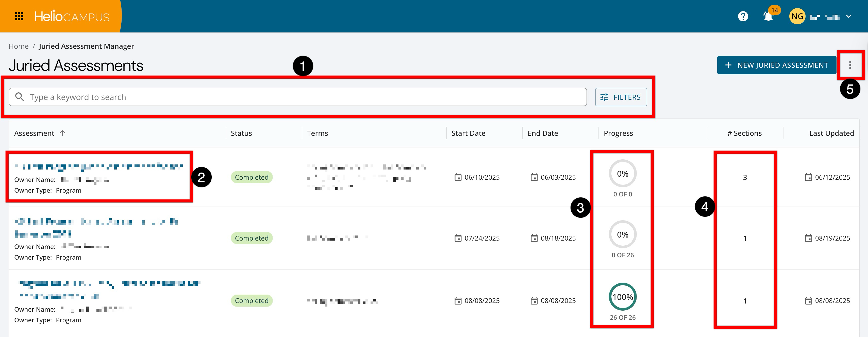Sort by End Date column header
868x337 pixels.
coord(543,133)
